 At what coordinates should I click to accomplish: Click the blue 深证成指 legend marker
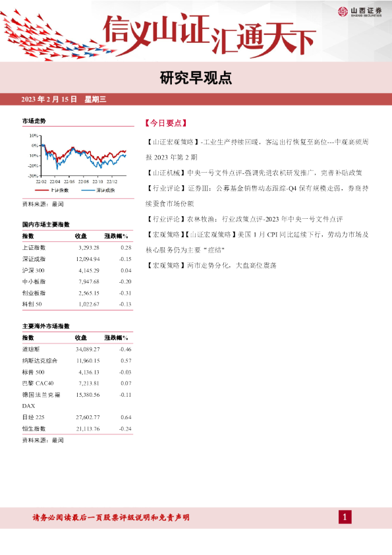88,190
